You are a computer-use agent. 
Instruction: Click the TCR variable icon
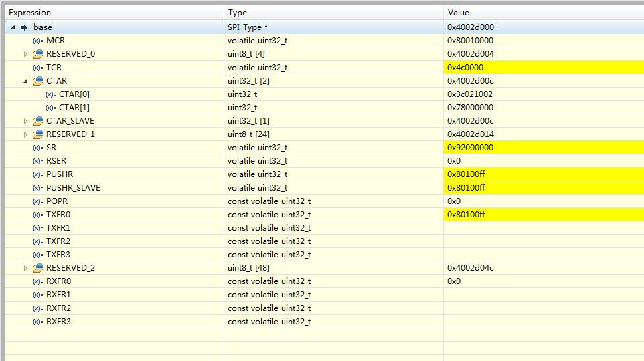(x=37, y=68)
